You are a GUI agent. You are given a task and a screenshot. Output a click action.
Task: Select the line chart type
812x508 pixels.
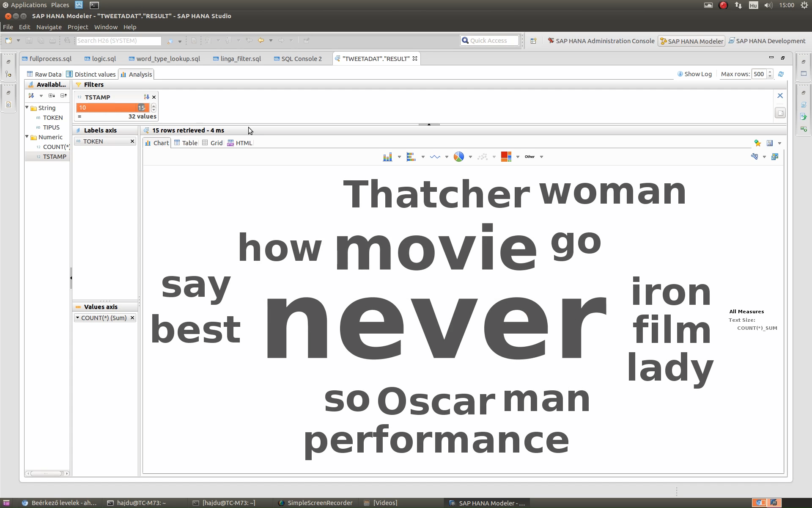[435, 157]
